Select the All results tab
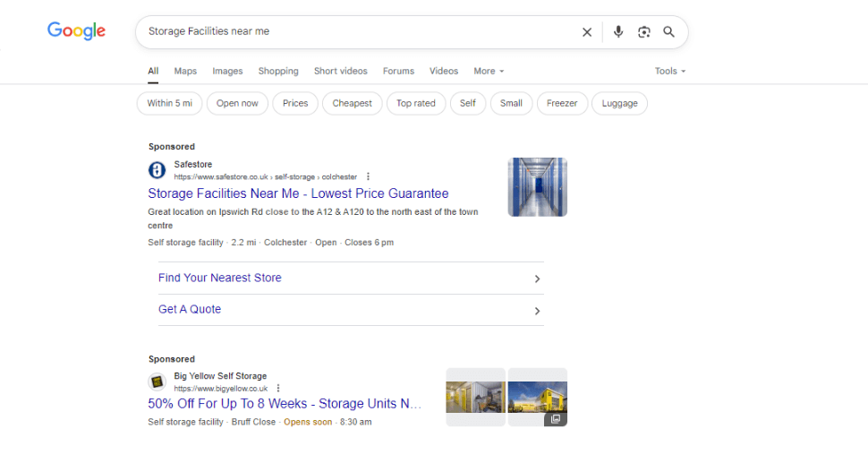The width and height of the screenshot is (868, 463). (x=153, y=71)
